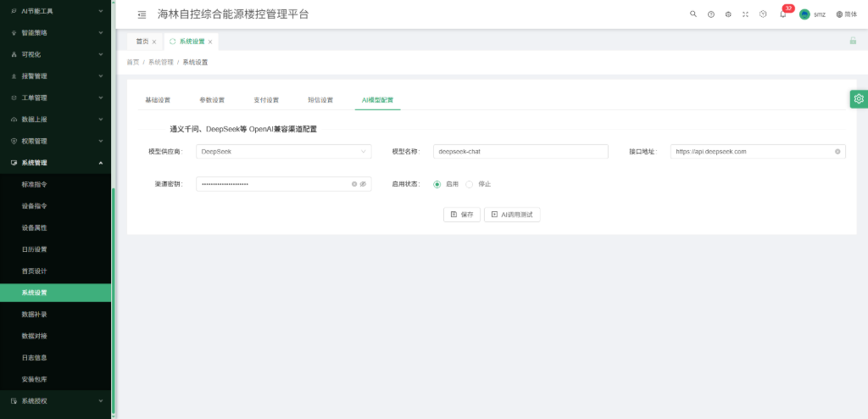The width and height of the screenshot is (868, 419).
Task: Click the 智能策略 sidebar icon
Action: [14, 33]
